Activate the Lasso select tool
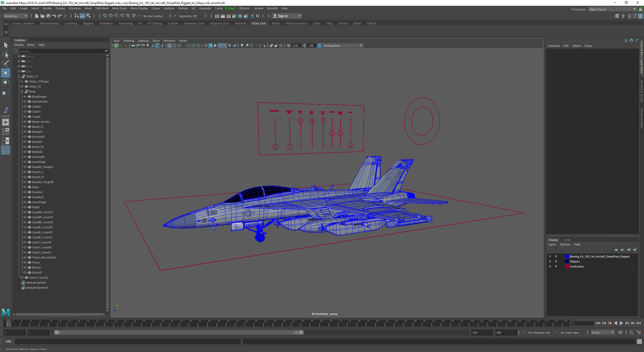The height and width of the screenshot is (352, 644). [6, 54]
